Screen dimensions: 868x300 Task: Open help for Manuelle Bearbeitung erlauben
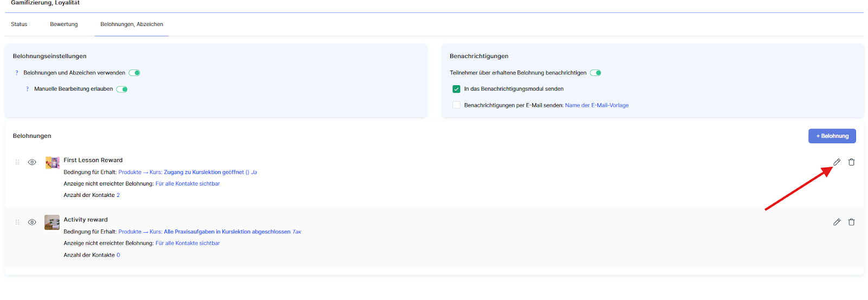(x=28, y=89)
